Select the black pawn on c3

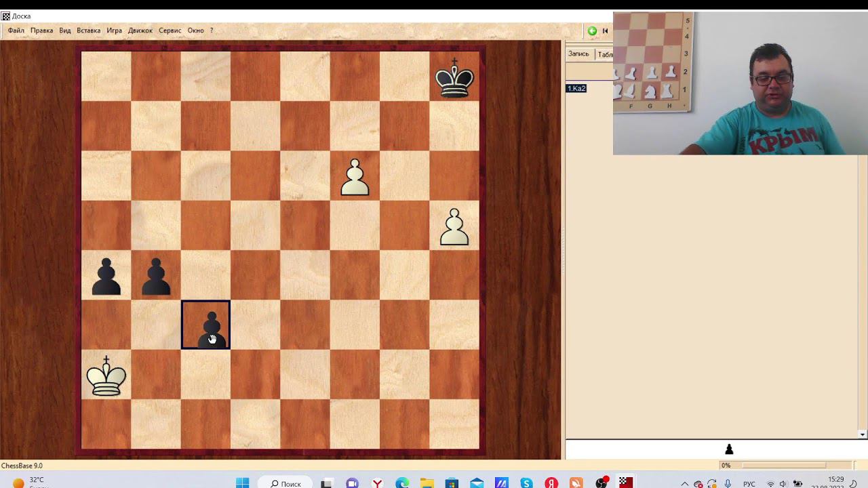(x=205, y=325)
